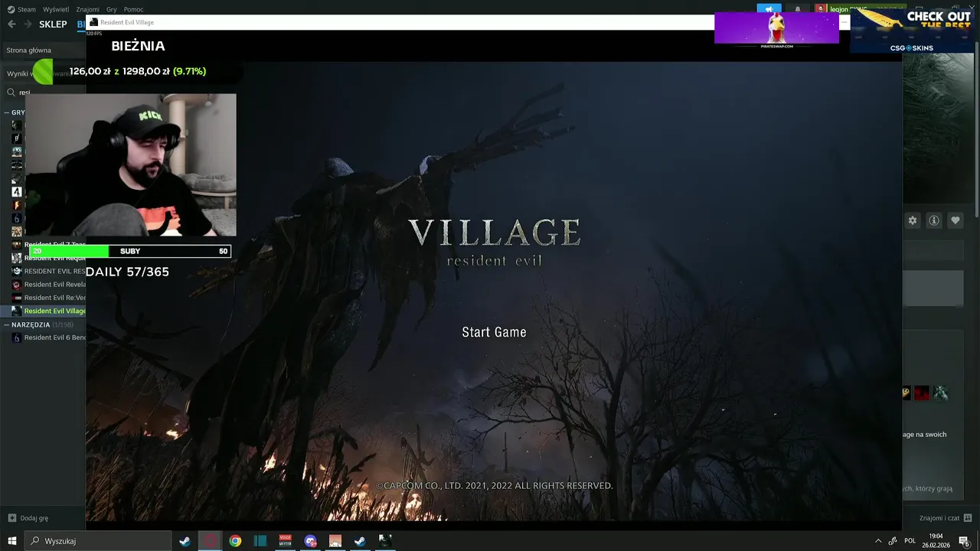
Task: Open the Gry menu
Action: (x=112, y=10)
